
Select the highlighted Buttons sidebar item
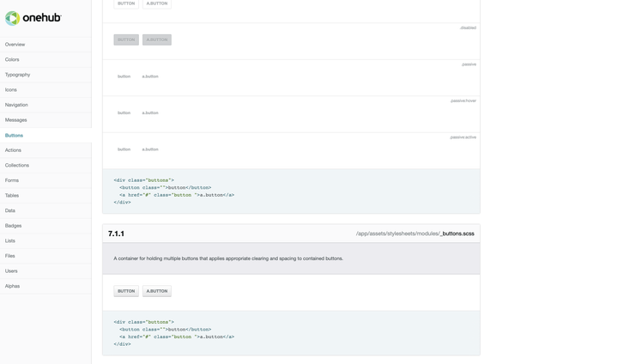coord(45,136)
